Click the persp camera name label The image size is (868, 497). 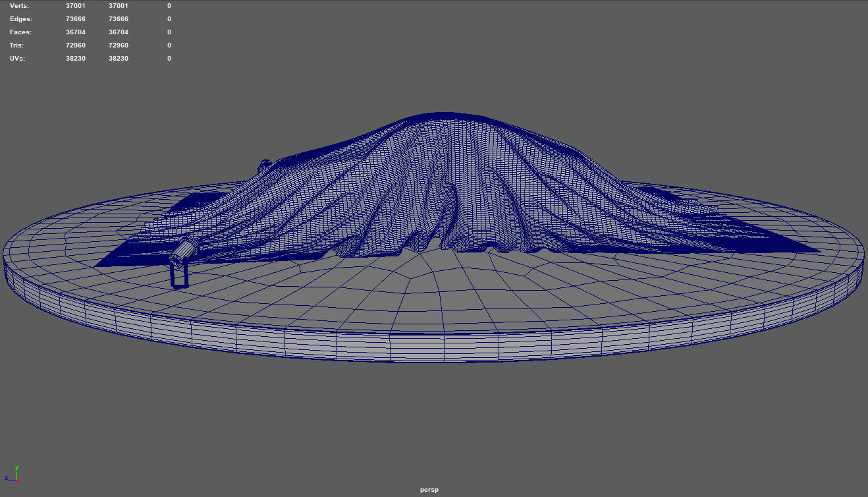coord(429,490)
